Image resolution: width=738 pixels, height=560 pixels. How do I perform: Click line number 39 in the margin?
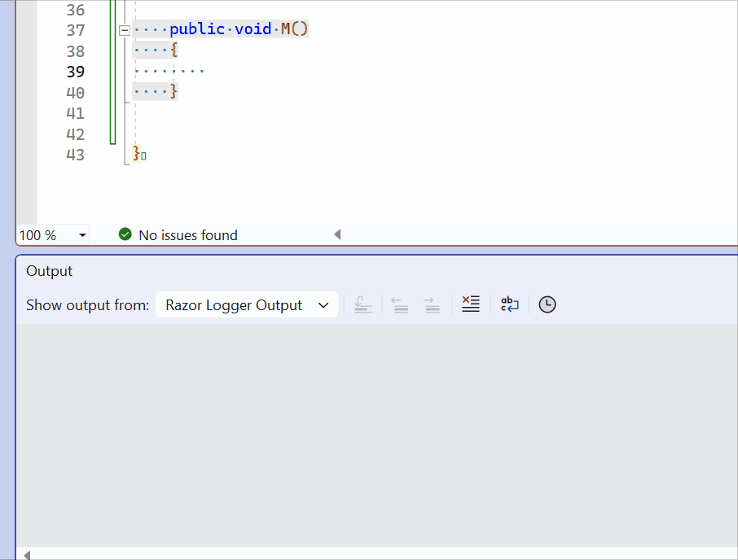[75, 72]
